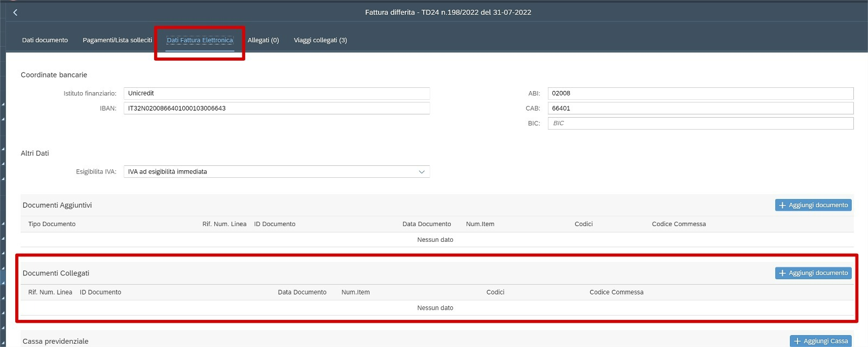Select the Dati Fattura Elettronica tab
Image resolution: width=868 pixels, height=347 pixels.
200,40
